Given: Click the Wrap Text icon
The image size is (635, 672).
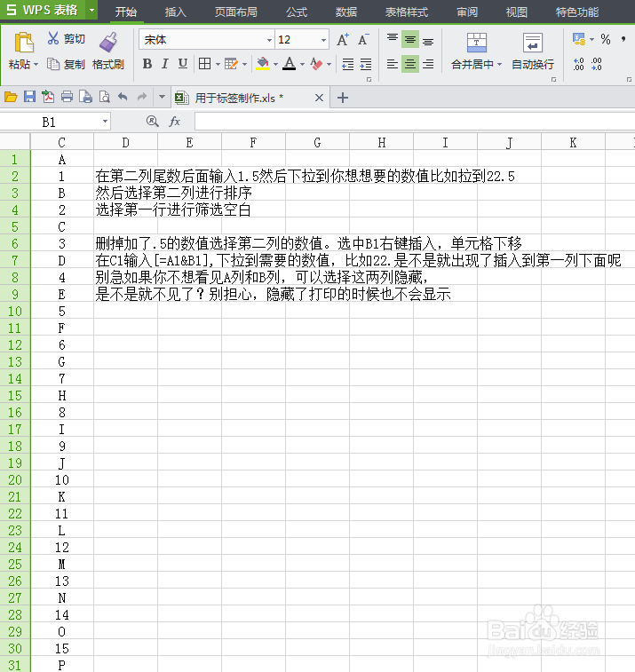Looking at the screenshot, I should pyautogui.click(x=533, y=43).
